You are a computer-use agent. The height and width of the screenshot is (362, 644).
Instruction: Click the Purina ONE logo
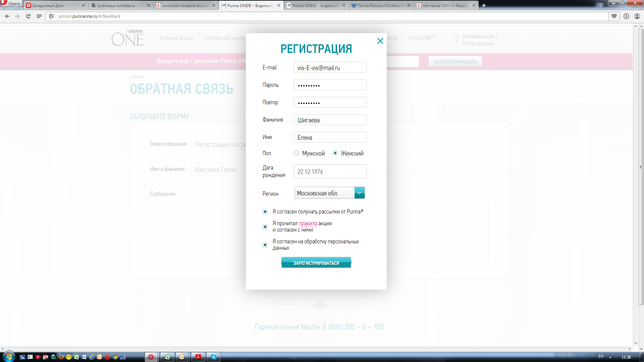[127, 38]
